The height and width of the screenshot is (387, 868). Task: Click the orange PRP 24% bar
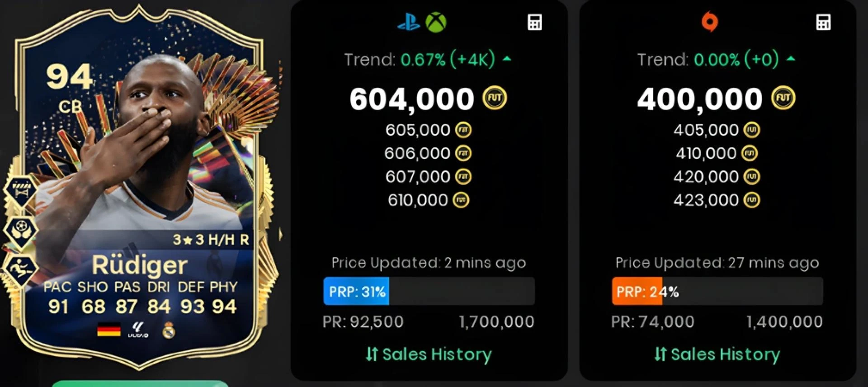click(x=637, y=292)
